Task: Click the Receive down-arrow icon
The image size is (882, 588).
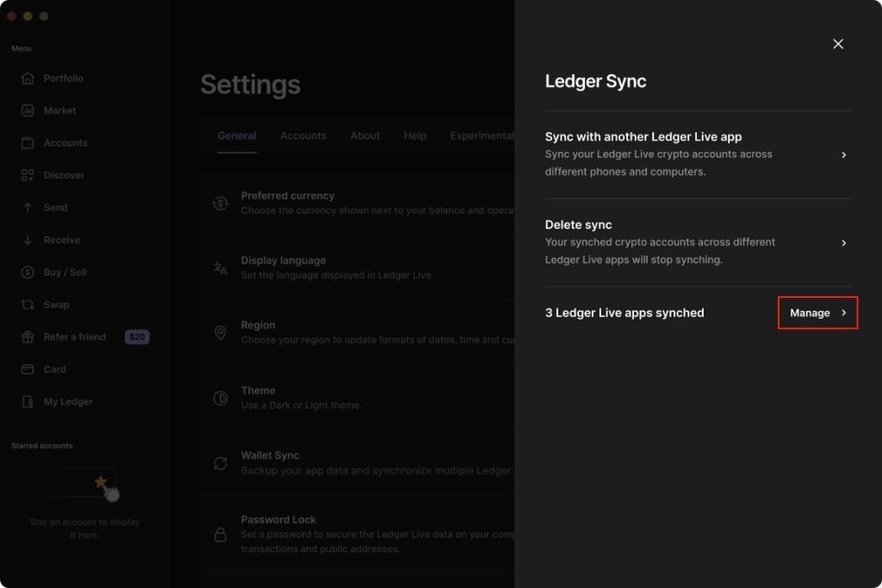Action: (28, 240)
